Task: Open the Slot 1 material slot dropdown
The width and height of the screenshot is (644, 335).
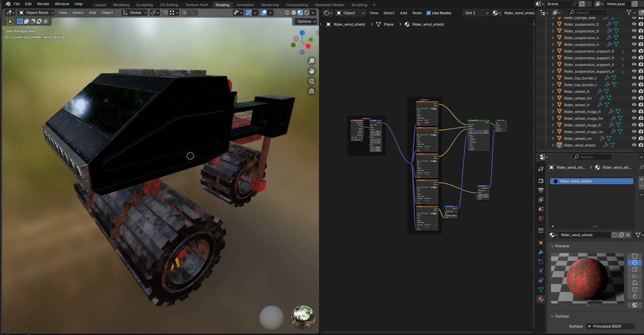Action: pos(476,13)
